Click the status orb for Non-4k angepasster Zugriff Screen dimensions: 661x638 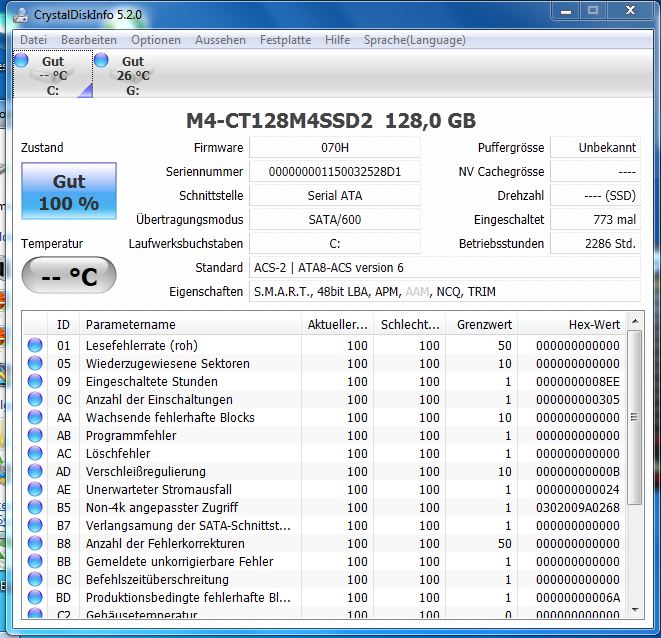[35, 507]
